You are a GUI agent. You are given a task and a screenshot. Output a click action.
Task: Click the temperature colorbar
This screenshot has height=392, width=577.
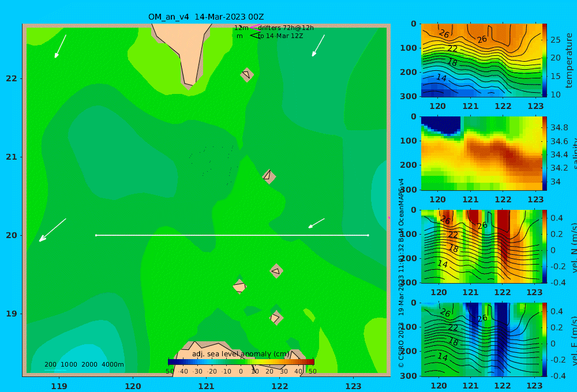tap(545, 61)
